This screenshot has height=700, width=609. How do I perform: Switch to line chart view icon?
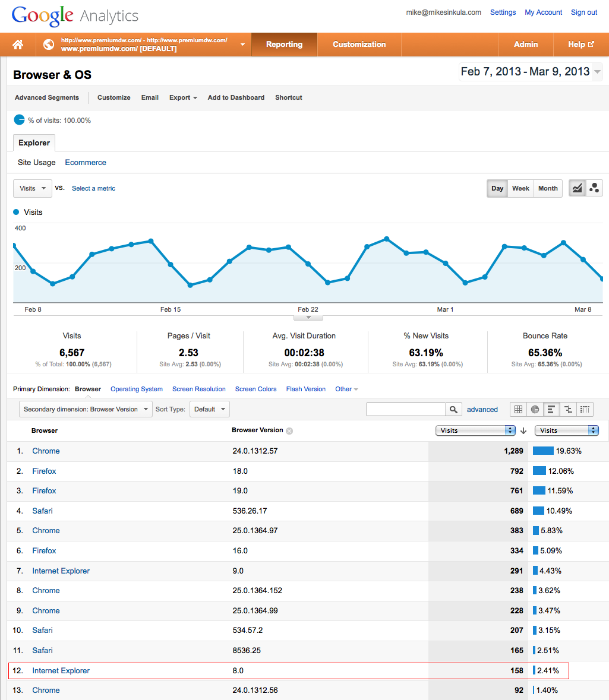[578, 188]
